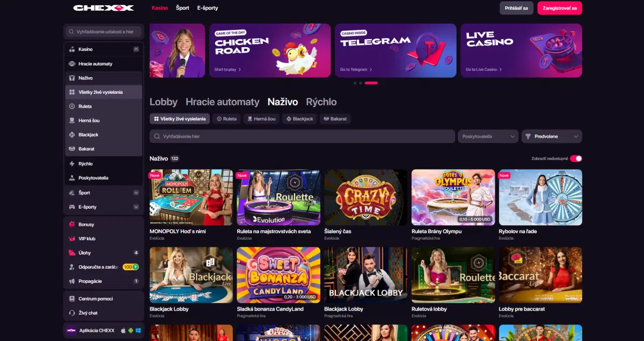This screenshot has height=341, width=644.
Task: Open the Rýchlo tab
Action: click(x=321, y=102)
